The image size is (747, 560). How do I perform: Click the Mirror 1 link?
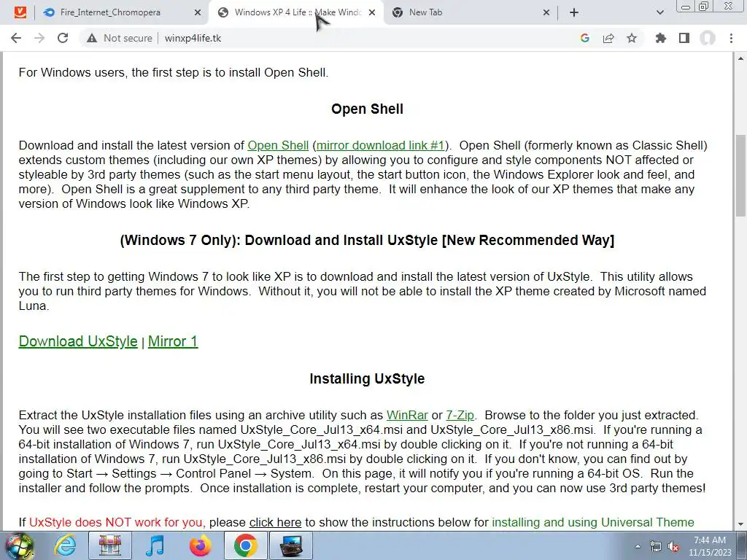click(173, 341)
